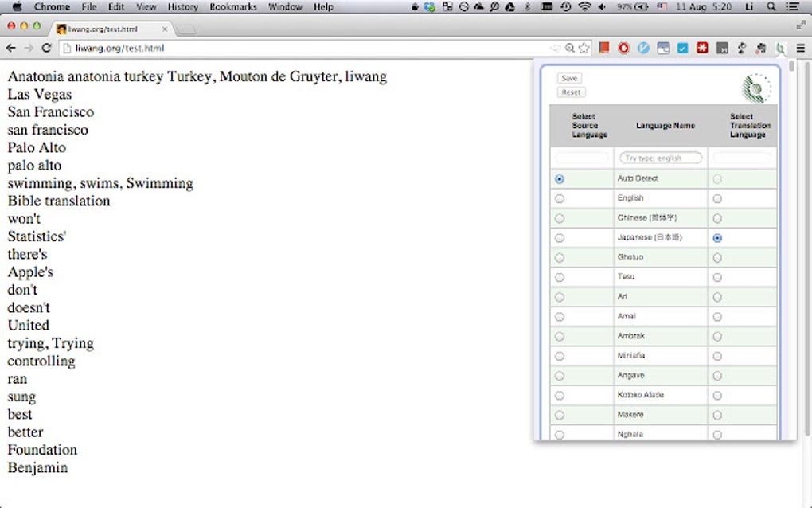Select Chinese as source language
Viewport: 812px width, 508px height.
pos(560,218)
